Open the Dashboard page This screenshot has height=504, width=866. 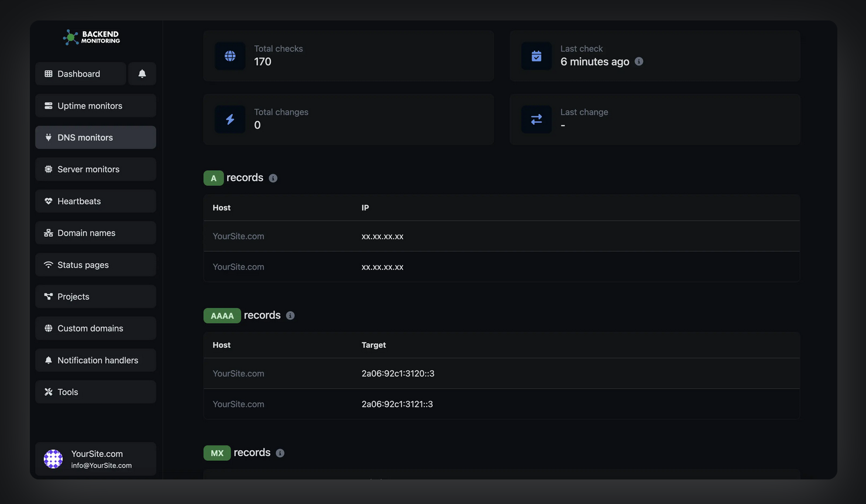pos(81,74)
